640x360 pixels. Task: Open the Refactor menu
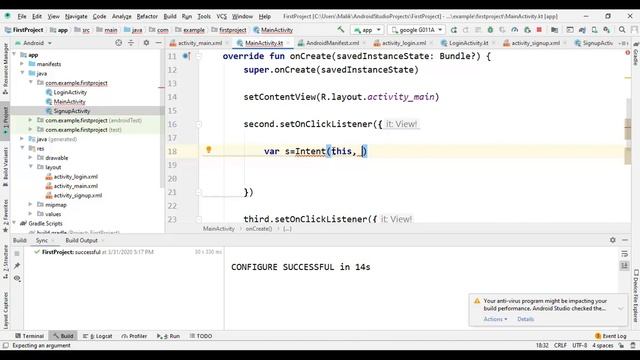pyautogui.click(x=147, y=16)
